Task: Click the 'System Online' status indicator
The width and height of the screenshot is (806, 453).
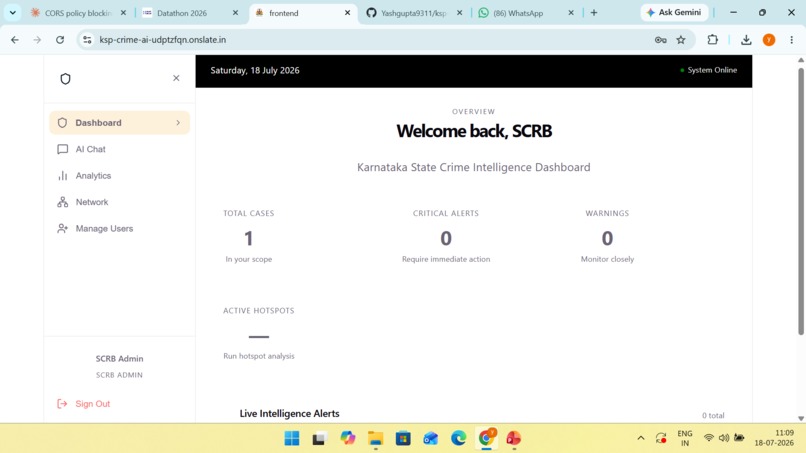Action: (x=708, y=70)
